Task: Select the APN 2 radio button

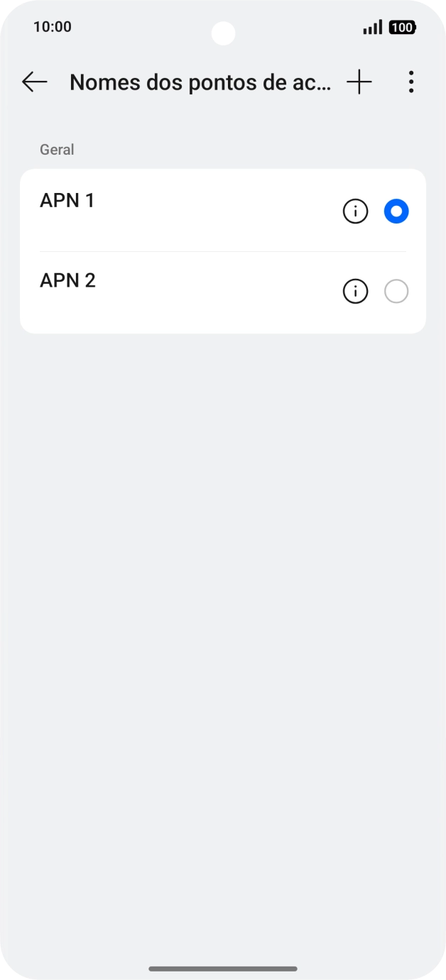Action: (396, 292)
